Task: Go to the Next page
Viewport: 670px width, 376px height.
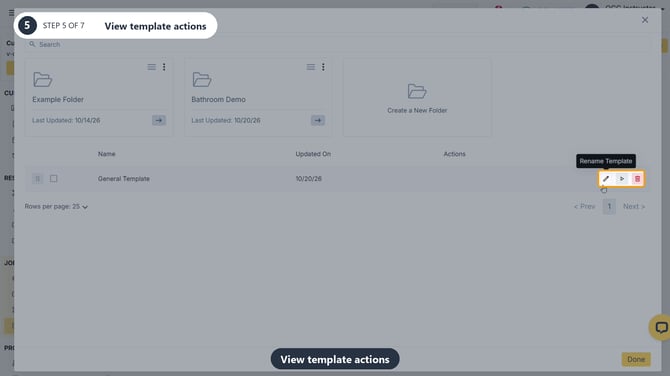Action: pyautogui.click(x=634, y=206)
